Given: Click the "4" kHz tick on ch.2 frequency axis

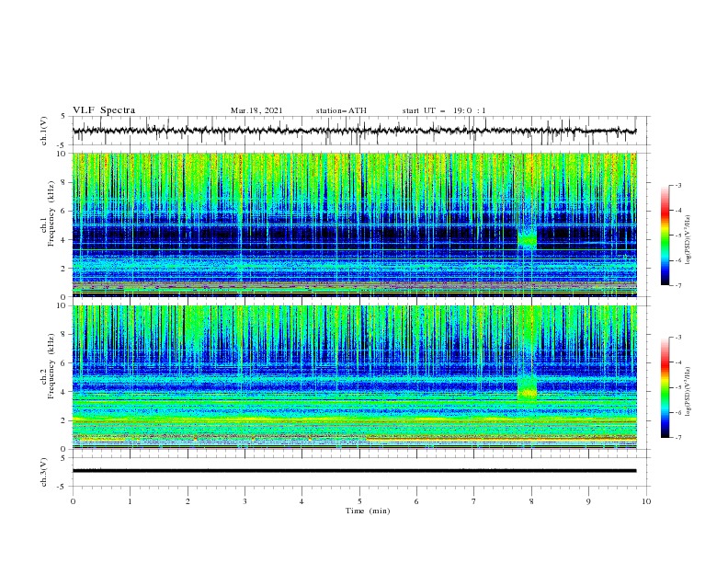Looking at the screenshot, I should coord(65,392).
